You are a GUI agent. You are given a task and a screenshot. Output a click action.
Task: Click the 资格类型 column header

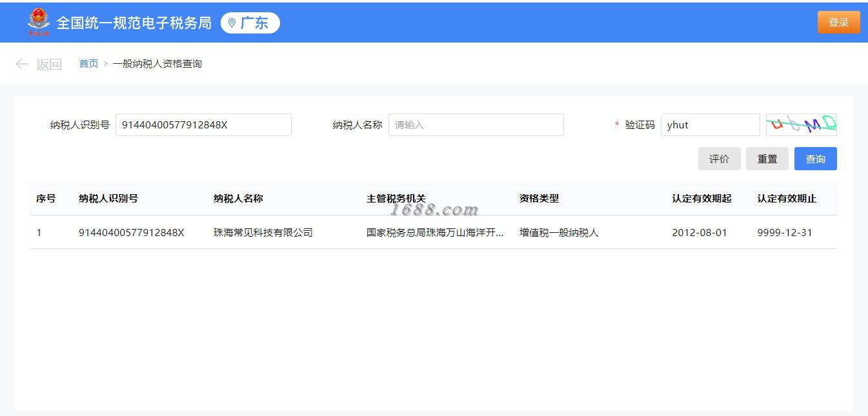tap(539, 199)
